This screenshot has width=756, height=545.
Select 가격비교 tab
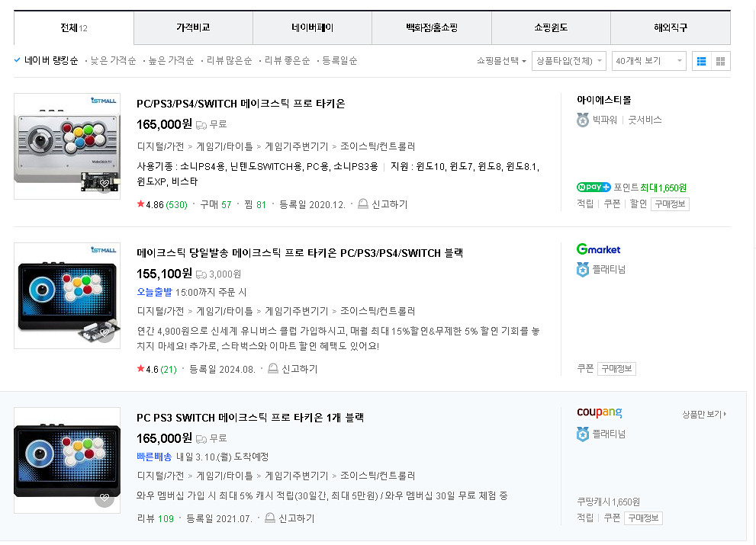pos(193,28)
